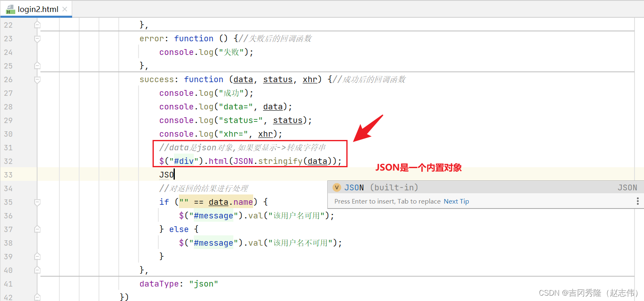Click the else keyword on line 37
This screenshot has width=644, height=301.
179,230
